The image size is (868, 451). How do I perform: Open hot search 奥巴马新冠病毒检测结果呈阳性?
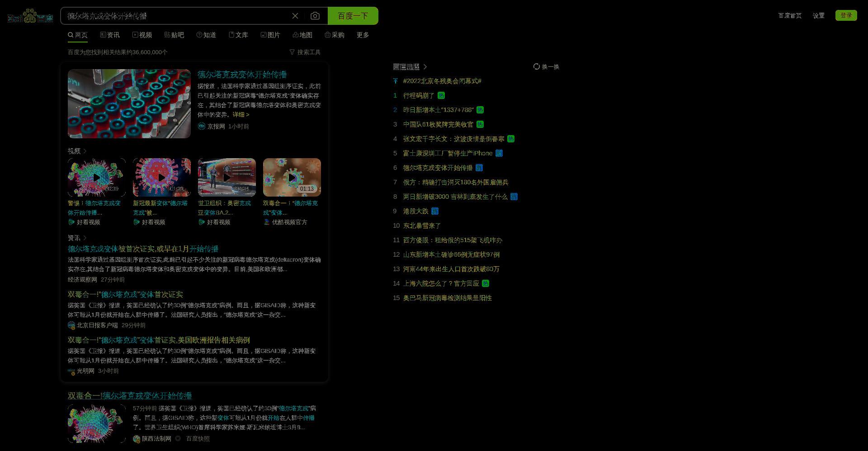(448, 298)
